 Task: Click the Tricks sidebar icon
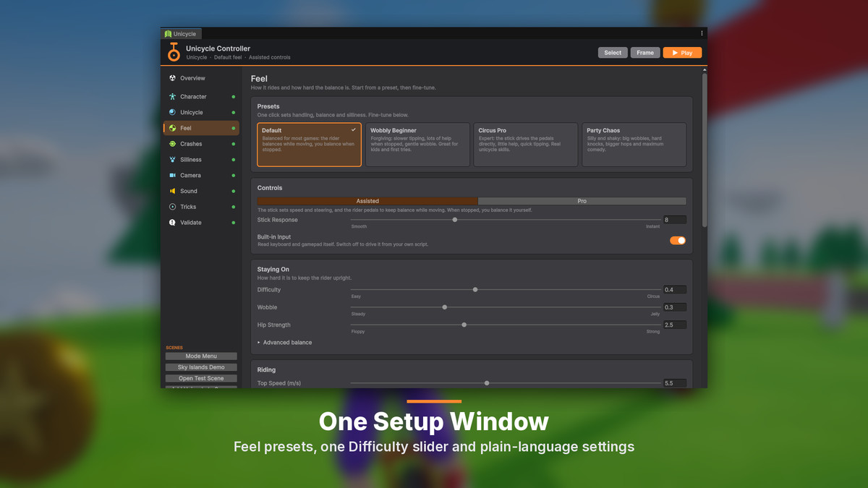point(172,207)
